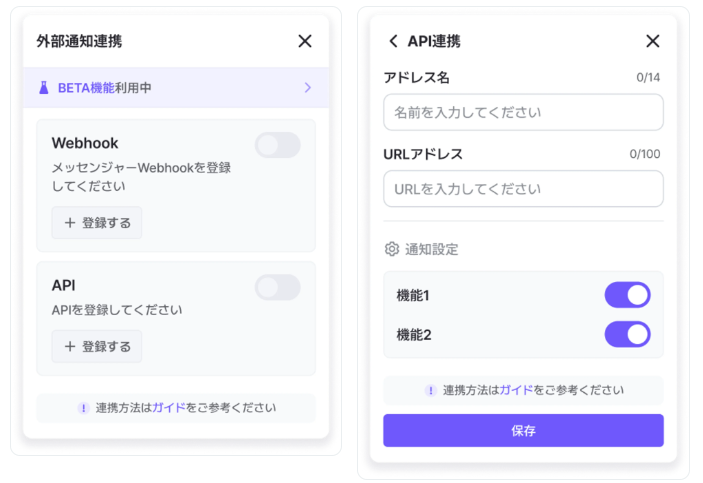The image size is (703, 483).
Task: Click the 保存 button
Action: pos(523,431)
